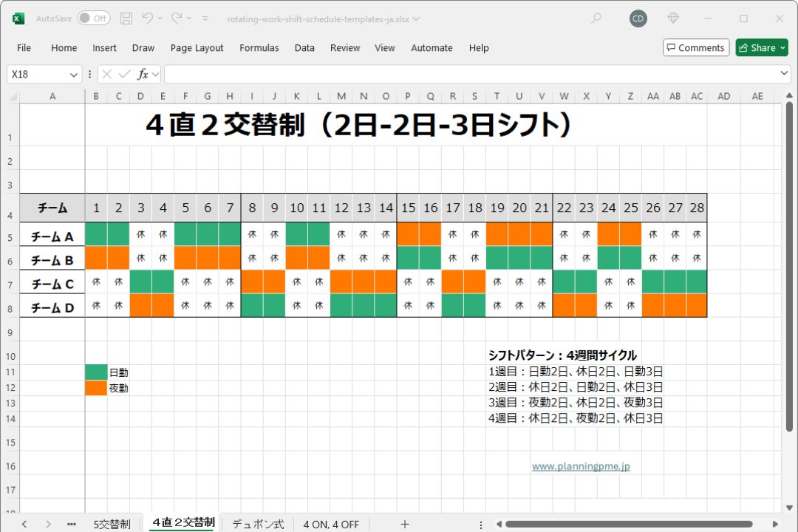Viewport: 798px width, 532px height.
Task: Click the Undo arrow icon
Action: pos(148,18)
